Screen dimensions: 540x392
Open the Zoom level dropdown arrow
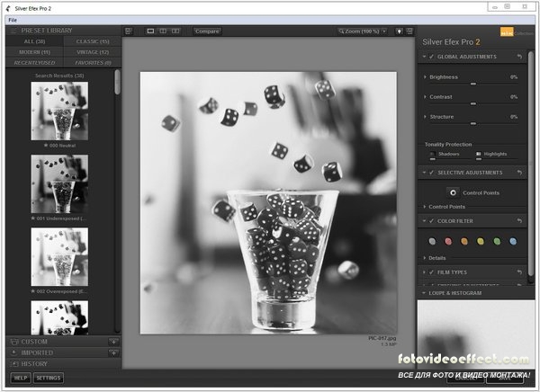(x=384, y=31)
